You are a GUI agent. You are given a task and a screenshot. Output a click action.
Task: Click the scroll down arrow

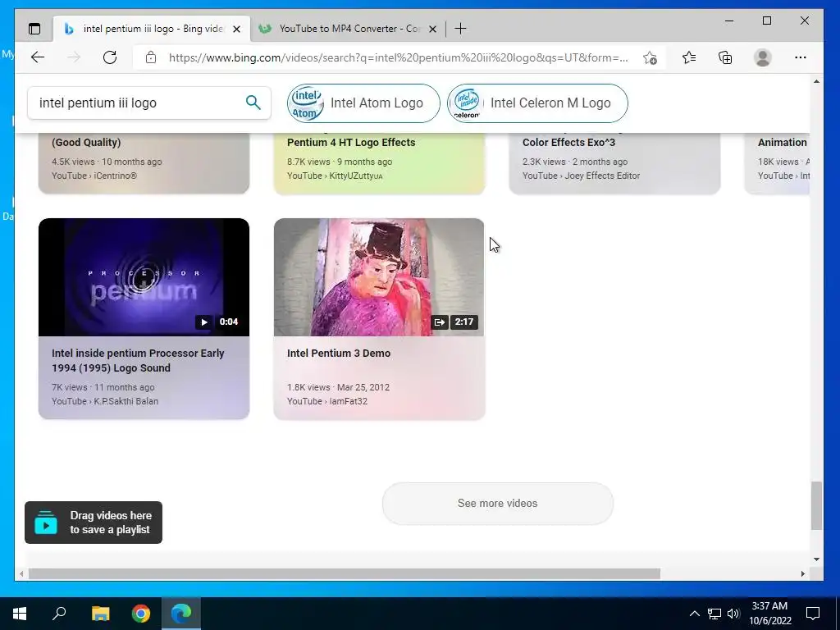[x=816, y=559]
